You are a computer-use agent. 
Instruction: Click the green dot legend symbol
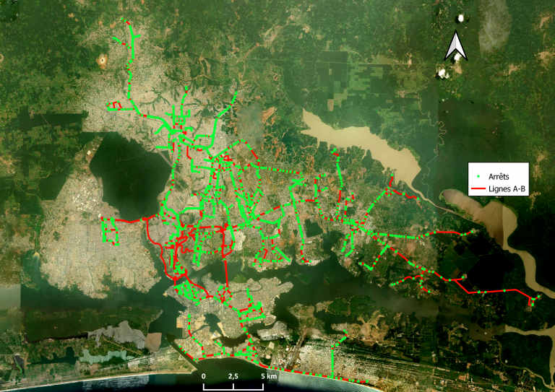[478, 176]
